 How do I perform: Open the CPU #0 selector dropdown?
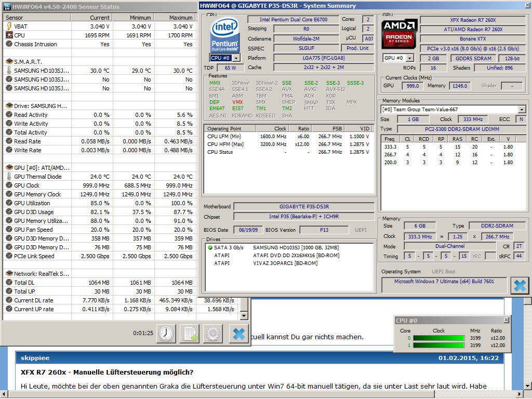[x=236, y=58]
